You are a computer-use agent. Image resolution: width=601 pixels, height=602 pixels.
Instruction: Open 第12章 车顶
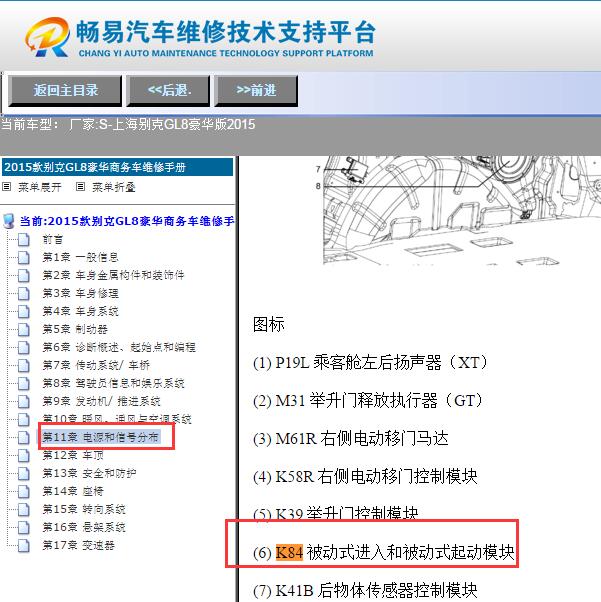click(x=73, y=455)
